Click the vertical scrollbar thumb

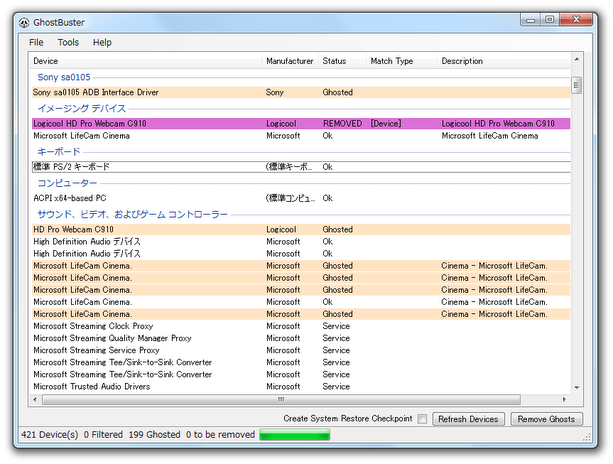[577, 85]
